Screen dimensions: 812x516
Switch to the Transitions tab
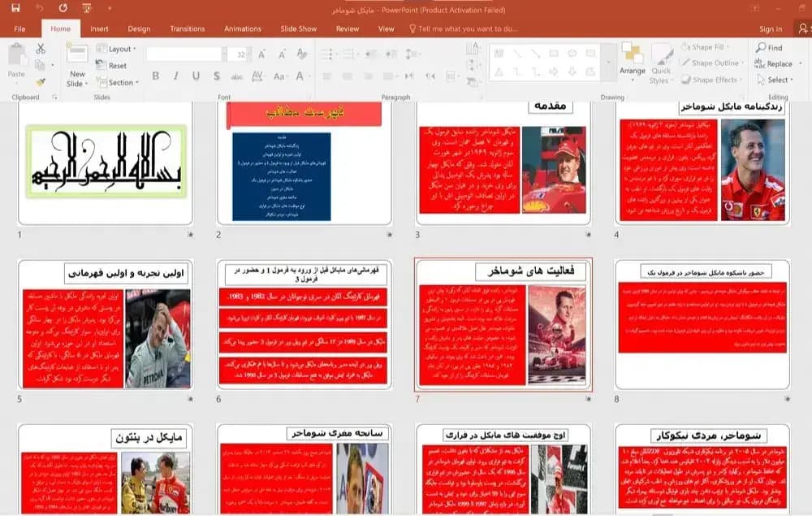pos(187,29)
